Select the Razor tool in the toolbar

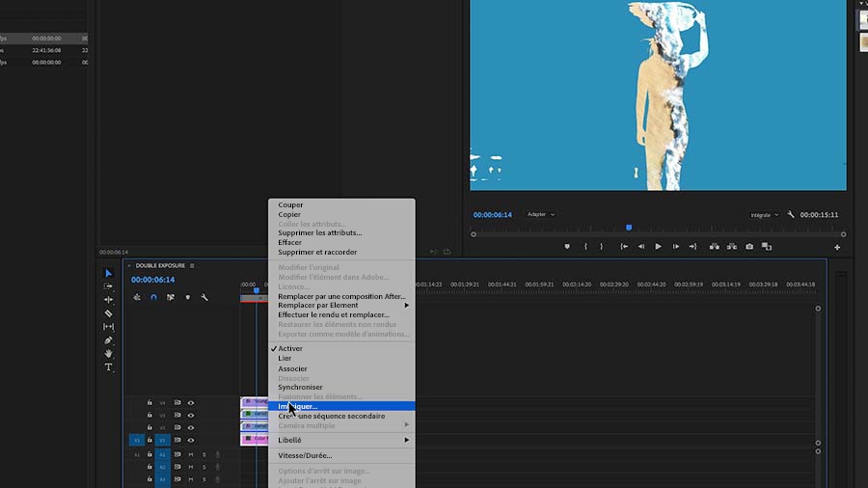(x=108, y=313)
